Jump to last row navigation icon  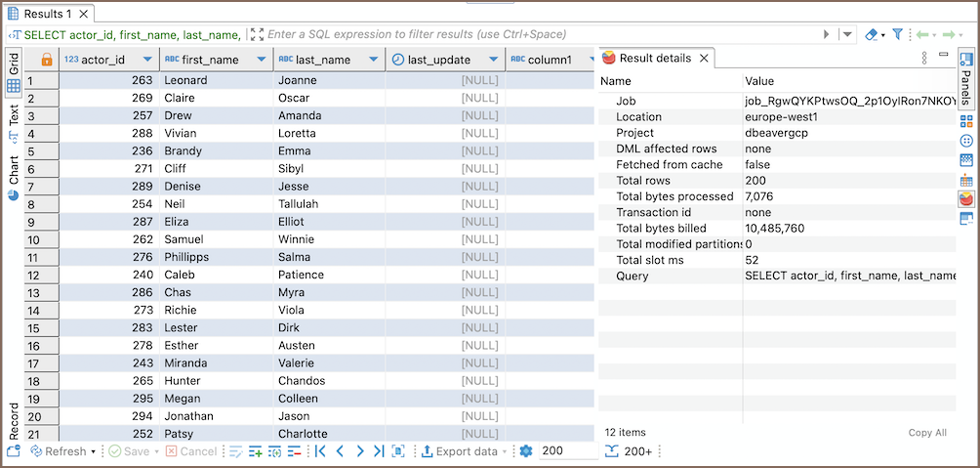pos(379,451)
